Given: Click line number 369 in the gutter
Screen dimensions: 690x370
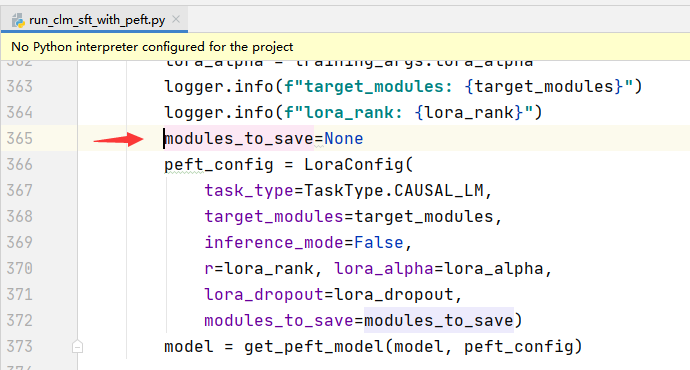Looking at the screenshot, I should (20, 242).
